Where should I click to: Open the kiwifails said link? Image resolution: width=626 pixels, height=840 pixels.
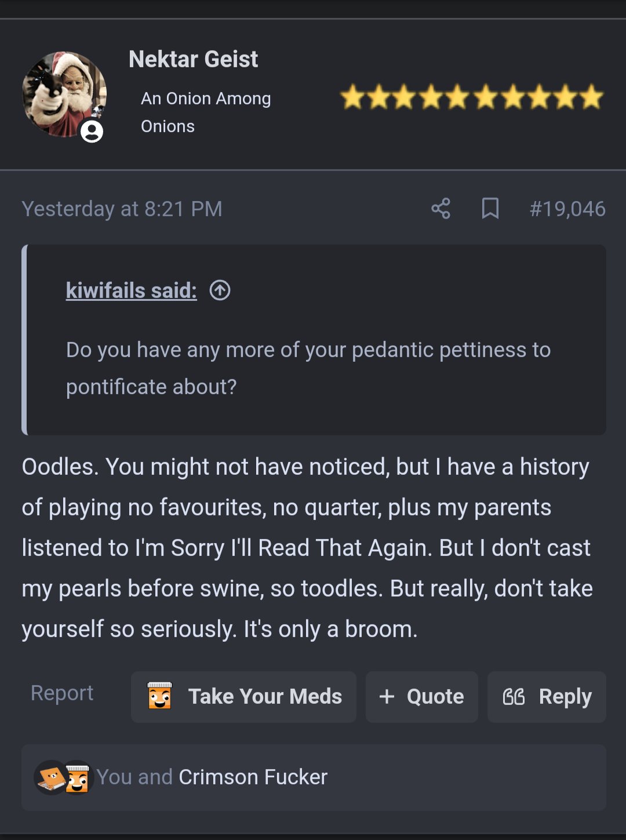pyautogui.click(x=132, y=290)
